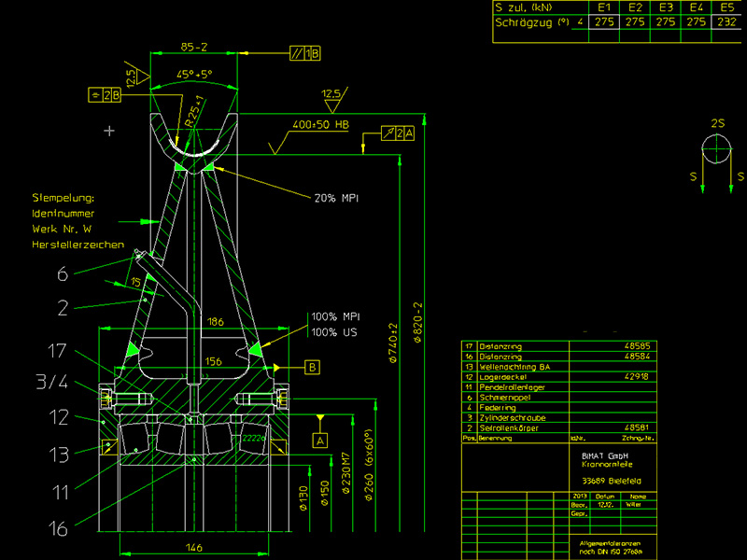The image size is (747, 560).
Task: Select the ø820-2 diameter dimension
Action: tap(417, 322)
